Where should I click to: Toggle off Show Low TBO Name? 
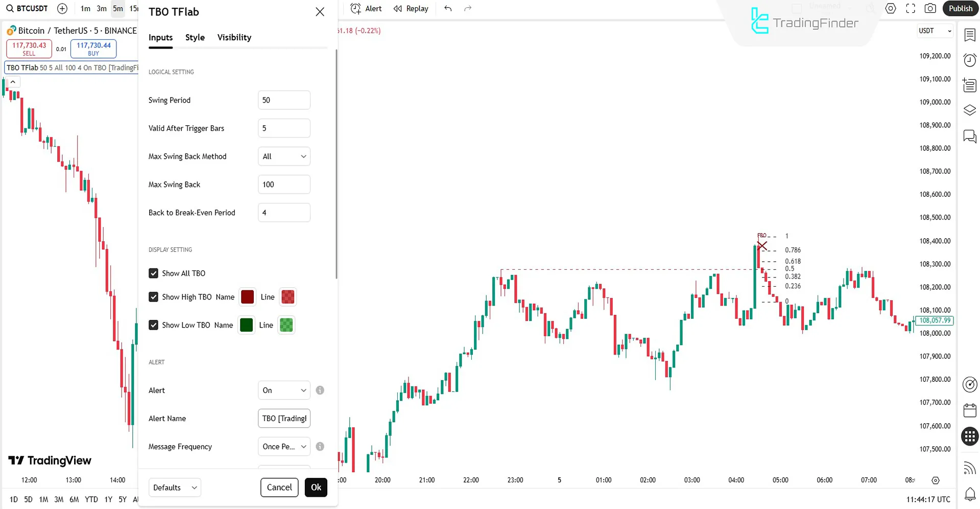[x=153, y=325]
